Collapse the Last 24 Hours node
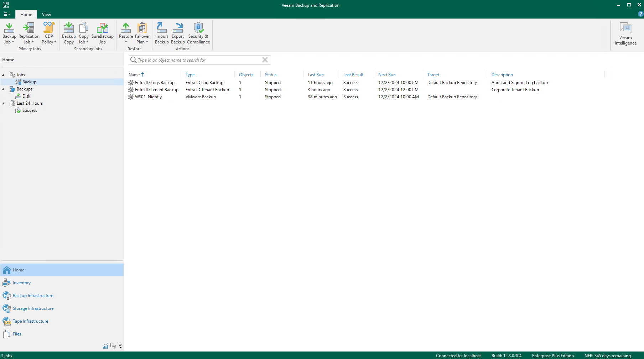Image resolution: width=644 pixels, height=359 pixels. (4, 103)
